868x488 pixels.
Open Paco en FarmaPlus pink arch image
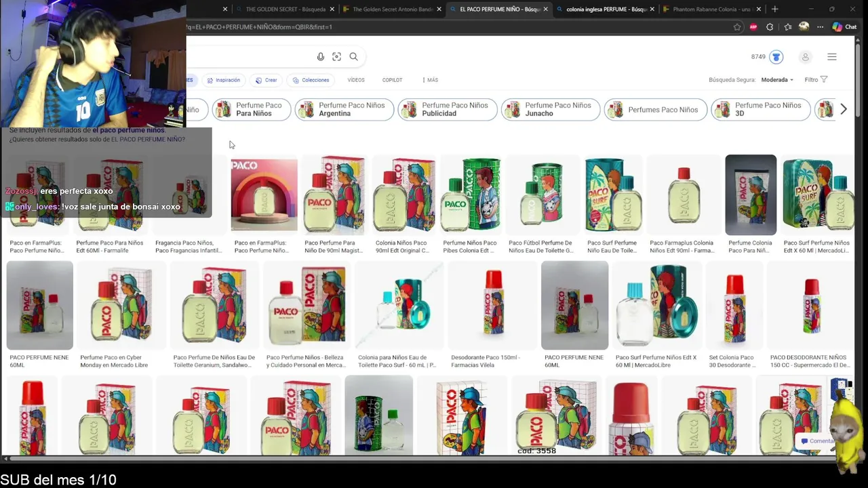(264, 195)
